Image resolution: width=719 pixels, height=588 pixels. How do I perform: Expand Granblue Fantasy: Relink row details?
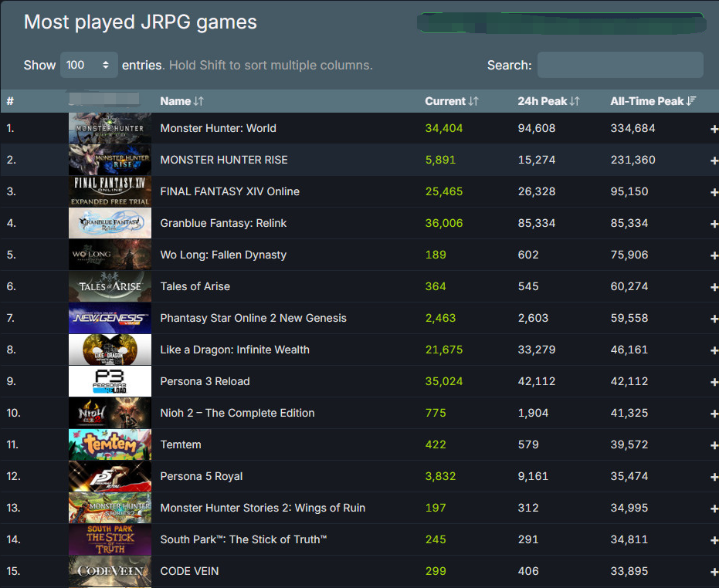tap(714, 224)
